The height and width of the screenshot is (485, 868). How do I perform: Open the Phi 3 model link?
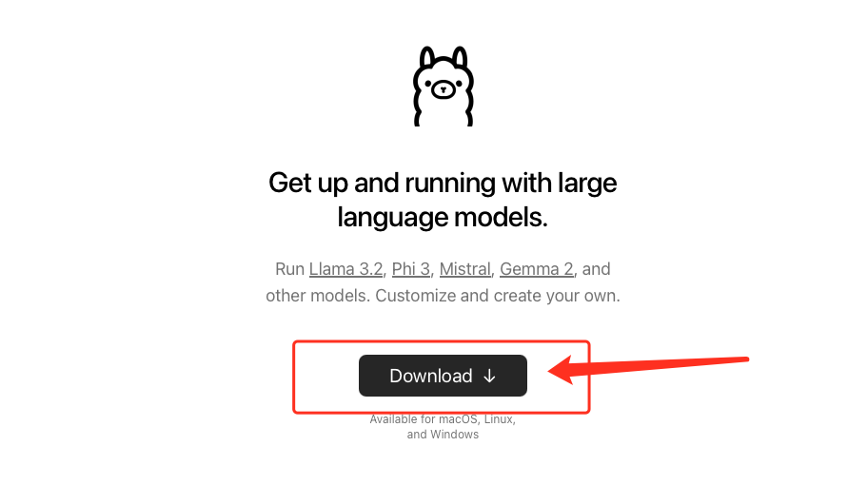411,269
